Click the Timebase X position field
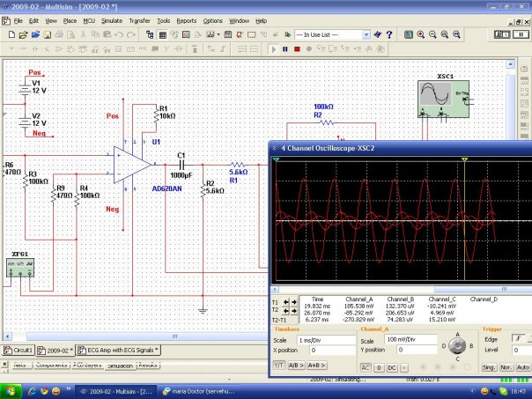The image size is (532, 399). point(333,351)
